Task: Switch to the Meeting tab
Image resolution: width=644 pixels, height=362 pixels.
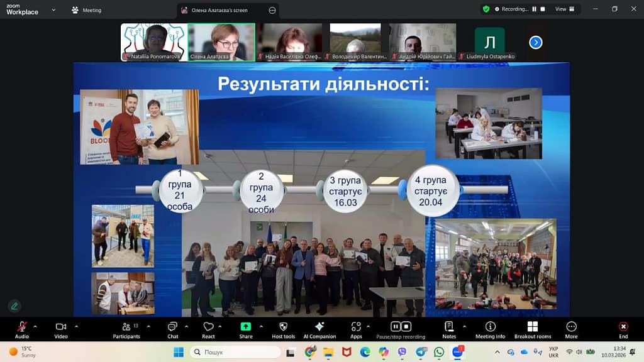Action: point(87,10)
